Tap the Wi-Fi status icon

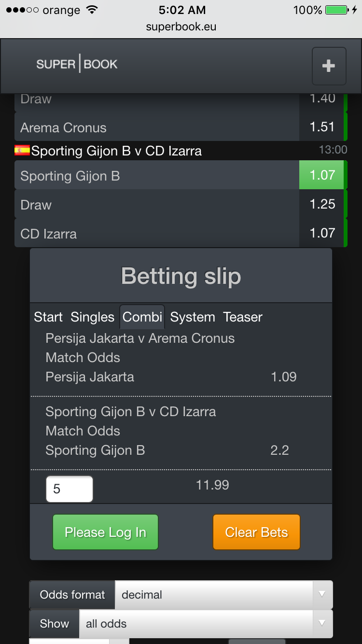point(91,10)
